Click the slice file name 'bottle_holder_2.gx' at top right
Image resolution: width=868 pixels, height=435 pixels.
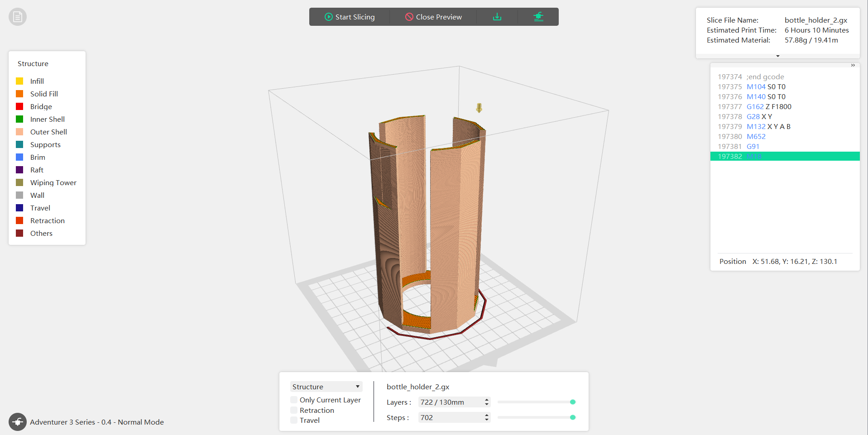(x=816, y=20)
